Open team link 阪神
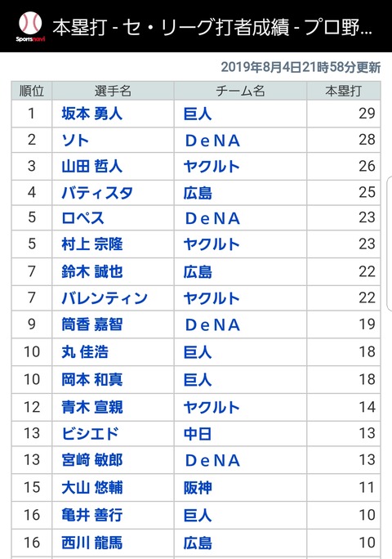The image size is (392, 559). point(198,488)
